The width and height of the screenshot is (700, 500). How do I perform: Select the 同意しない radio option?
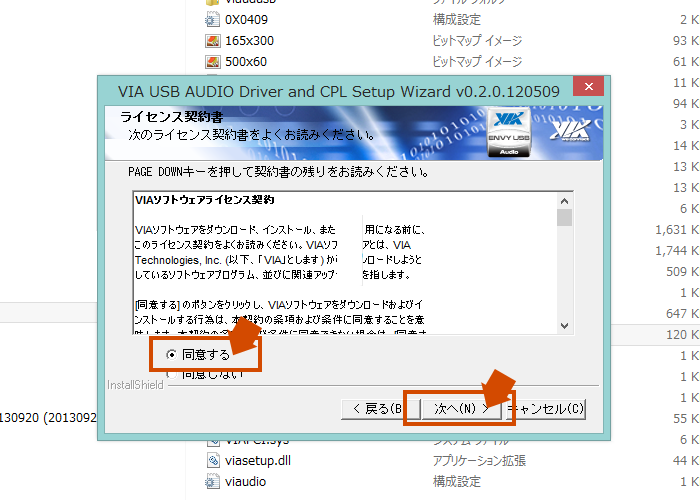click(171, 374)
